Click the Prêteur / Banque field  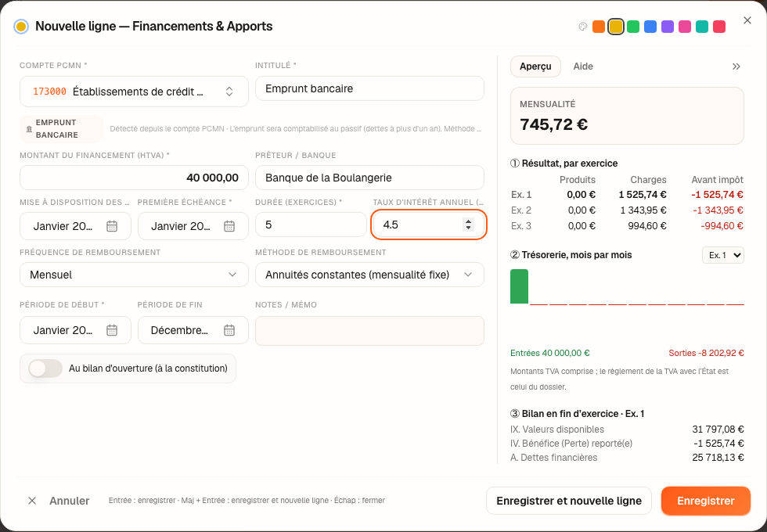point(369,178)
